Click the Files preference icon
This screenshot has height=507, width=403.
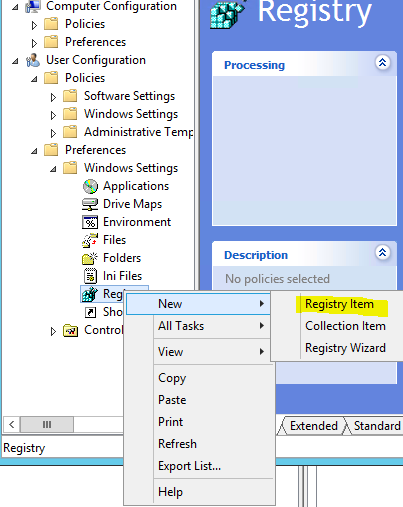(90, 240)
